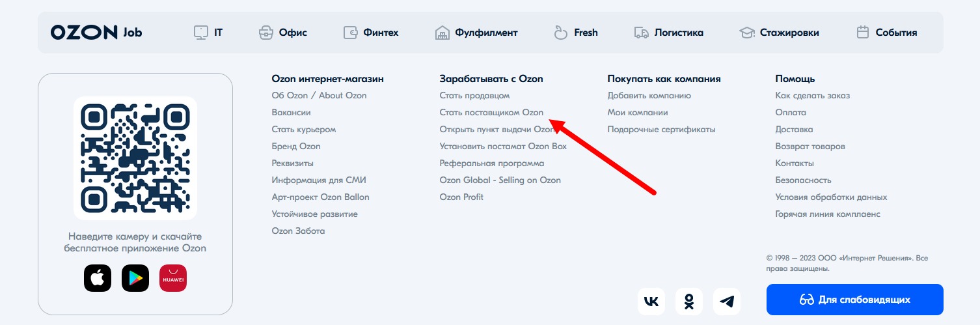Open the Стать поставщиком Ozon link
Viewport: 980px width, 325px height.
[491, 113]
